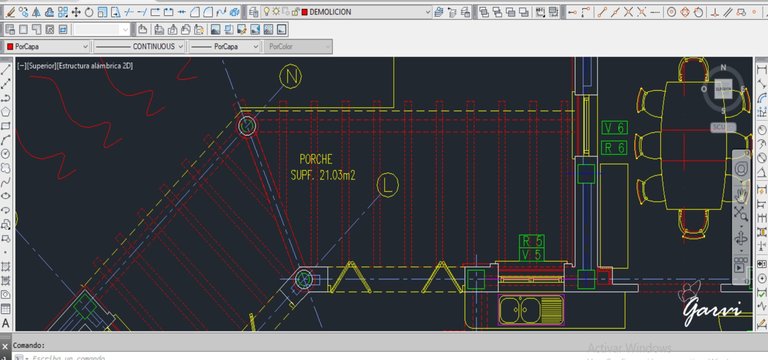The width and height of the screenshot is (768, 360).
Task: Select the Multiline Text A tool
Action: 5,323
